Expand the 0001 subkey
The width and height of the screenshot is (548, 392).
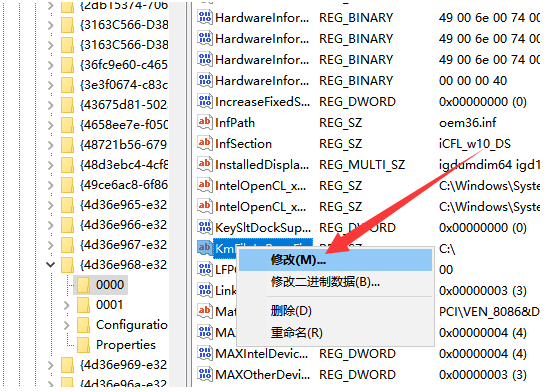(x=66, y=305)
